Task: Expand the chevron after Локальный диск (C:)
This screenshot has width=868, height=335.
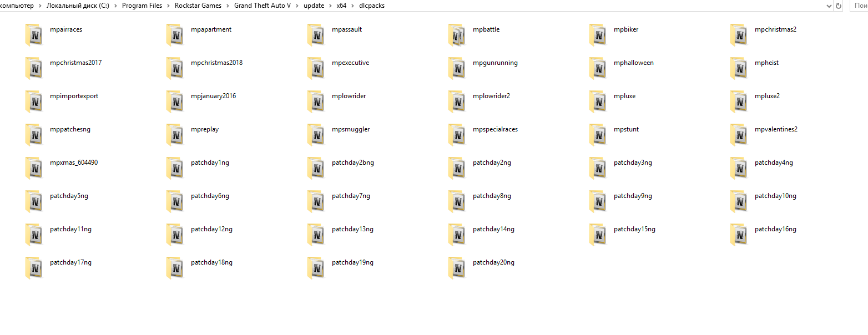Action: point(116,6)
